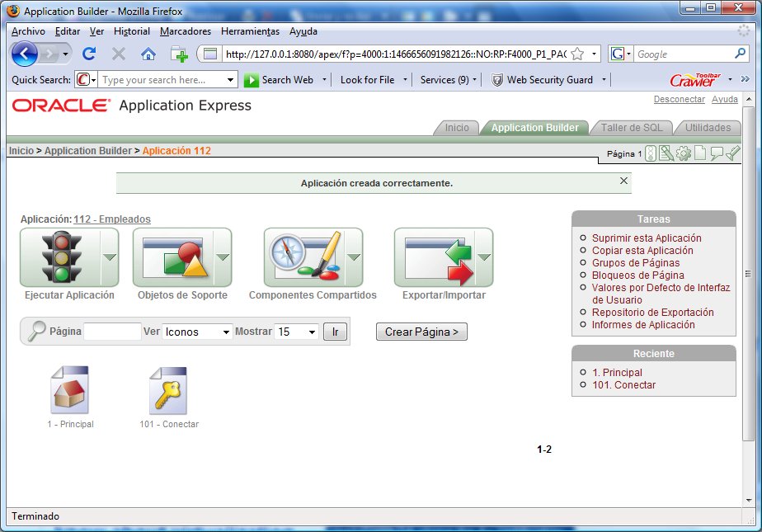Screen dimensions: 762x532
Task: Reload the page with the refresh icon
Action: [89, 54]
